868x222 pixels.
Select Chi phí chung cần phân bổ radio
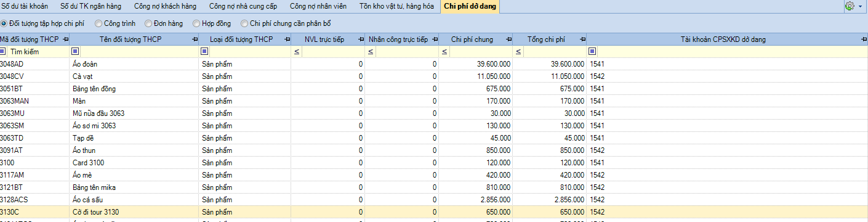pos(245,23)
